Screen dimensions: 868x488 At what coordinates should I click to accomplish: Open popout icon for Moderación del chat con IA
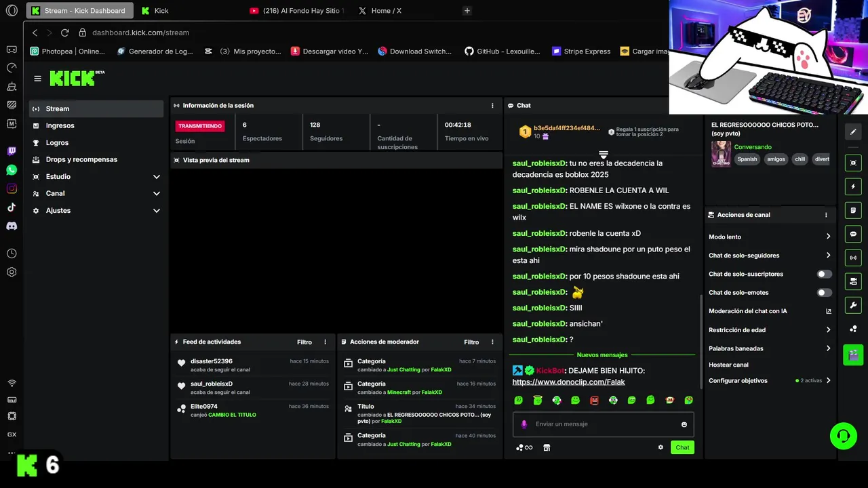tap(828, 311)
